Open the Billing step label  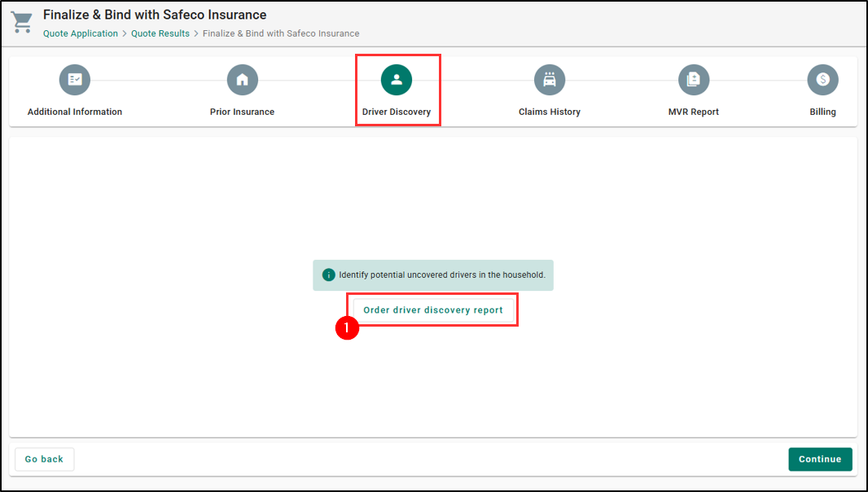[822, 112]
